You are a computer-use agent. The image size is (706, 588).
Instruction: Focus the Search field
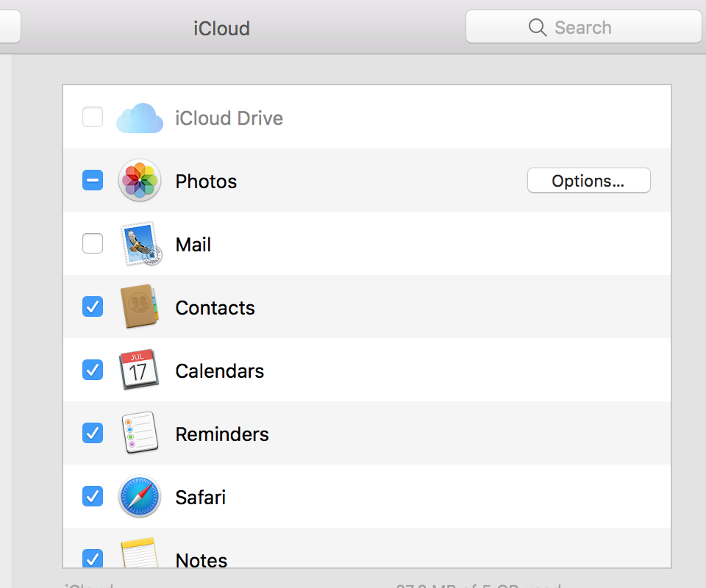583,27
